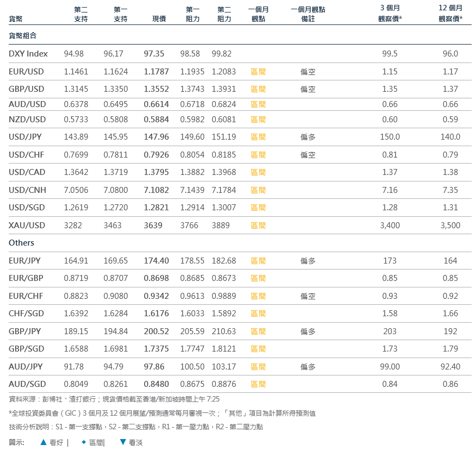Click the blue diamond 區間 legend icon
Image resolution: width=476 pixels, height=451 pixels.
pos(84,442)
